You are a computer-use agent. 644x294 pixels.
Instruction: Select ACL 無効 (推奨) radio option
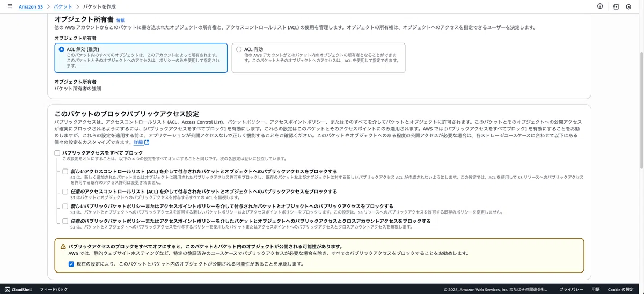coord(62,49)
